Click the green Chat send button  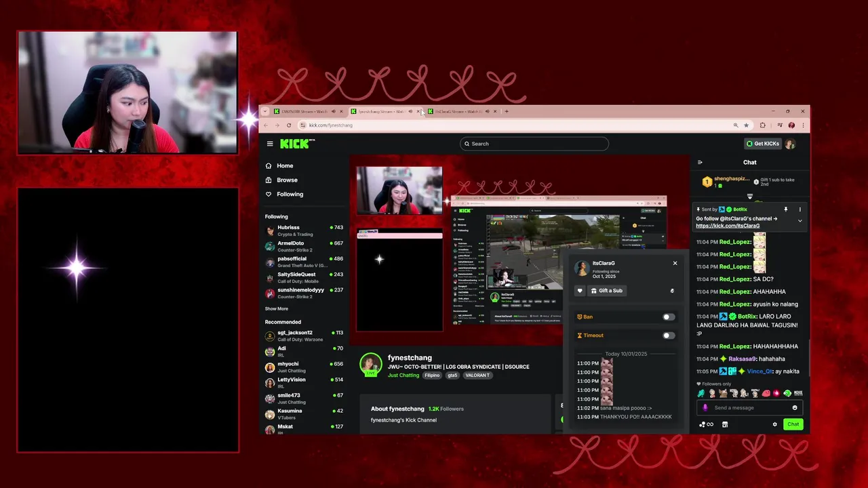pyautogui.click(x=793, y=424)
